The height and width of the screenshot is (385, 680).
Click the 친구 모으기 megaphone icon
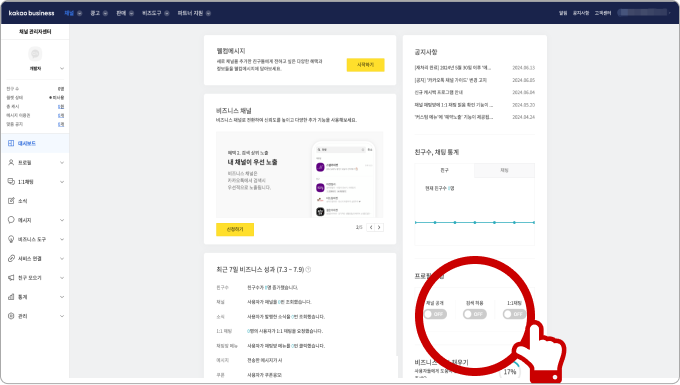point(11,277)
